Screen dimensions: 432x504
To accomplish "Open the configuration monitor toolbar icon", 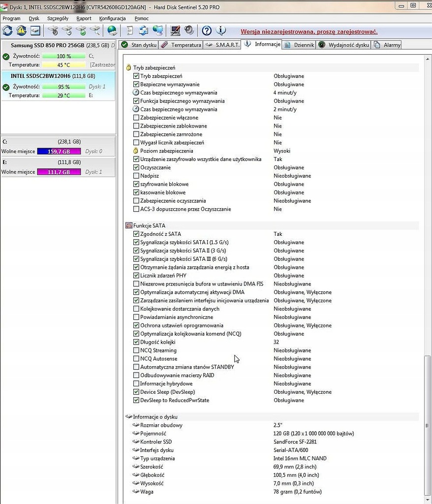I will pyautogui.click(x=175, y=31).
